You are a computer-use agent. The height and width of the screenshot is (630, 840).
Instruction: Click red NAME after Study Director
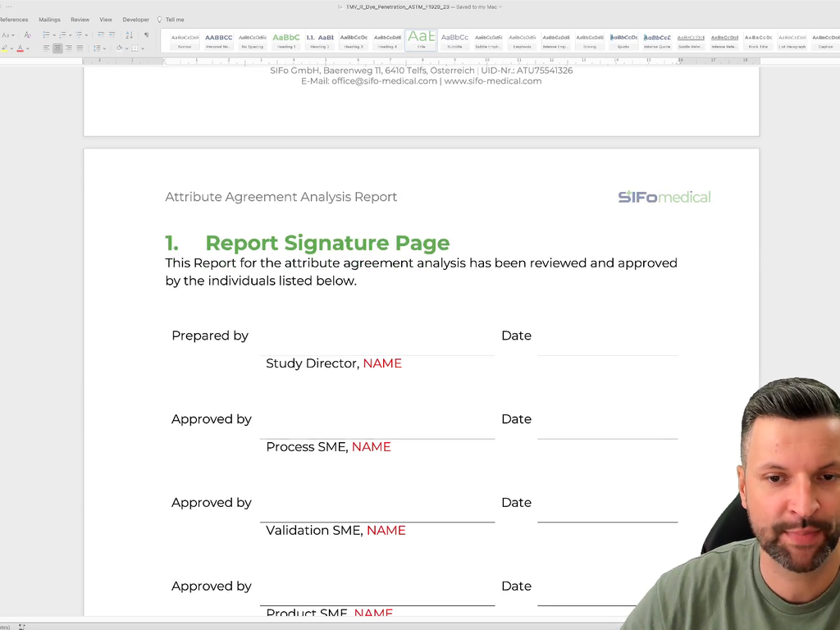click(382, 363)
